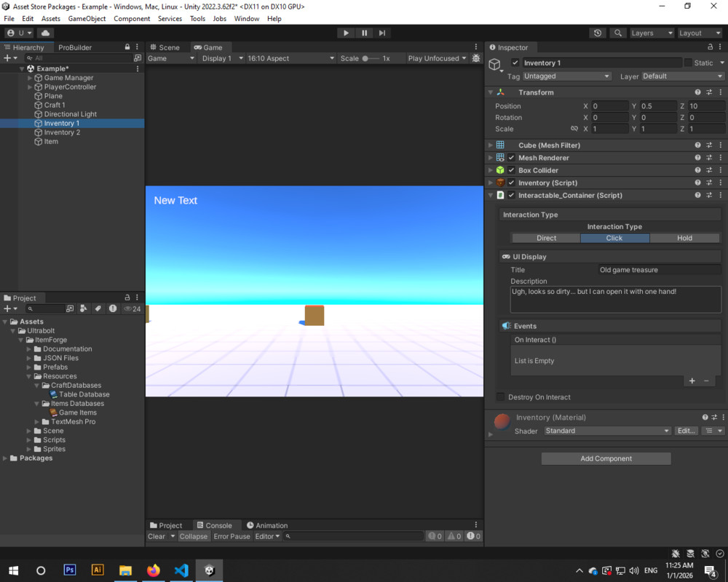Open the Game view gear settings icon
The height and width of the screenshot is (582, 728).
point(476,58)
